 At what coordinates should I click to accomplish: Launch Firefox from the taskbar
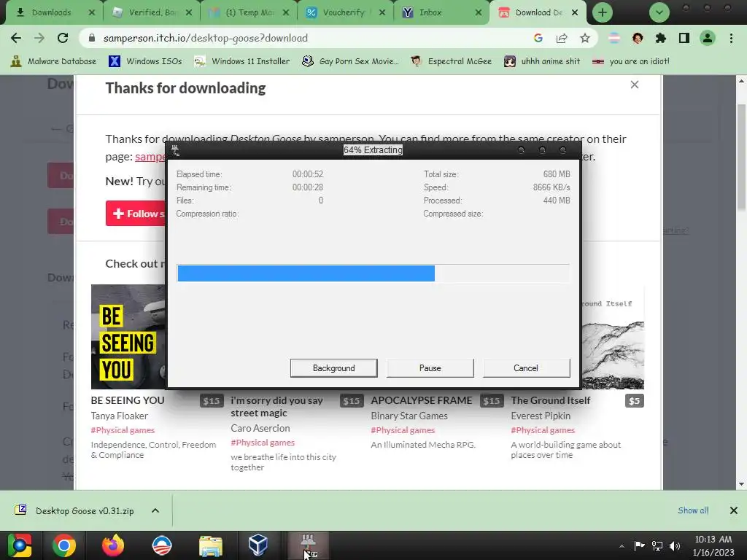tap(113, 545)
